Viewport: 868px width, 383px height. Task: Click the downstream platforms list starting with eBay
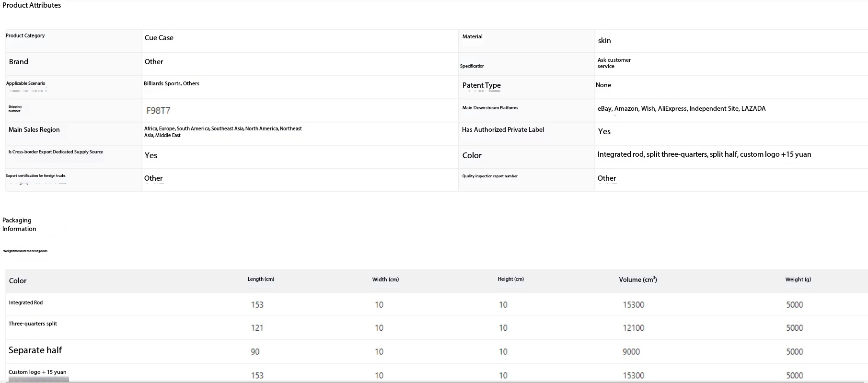681,109
